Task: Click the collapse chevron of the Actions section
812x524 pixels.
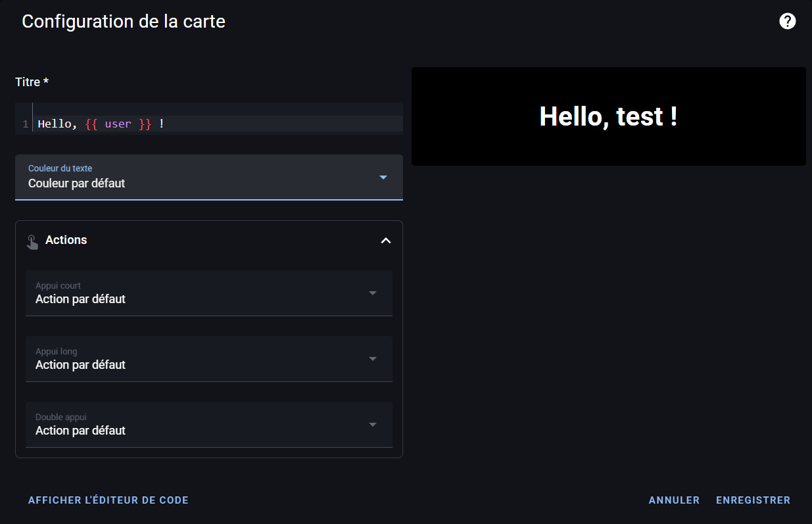Action: pyautogui.click(x=386, y=241)
